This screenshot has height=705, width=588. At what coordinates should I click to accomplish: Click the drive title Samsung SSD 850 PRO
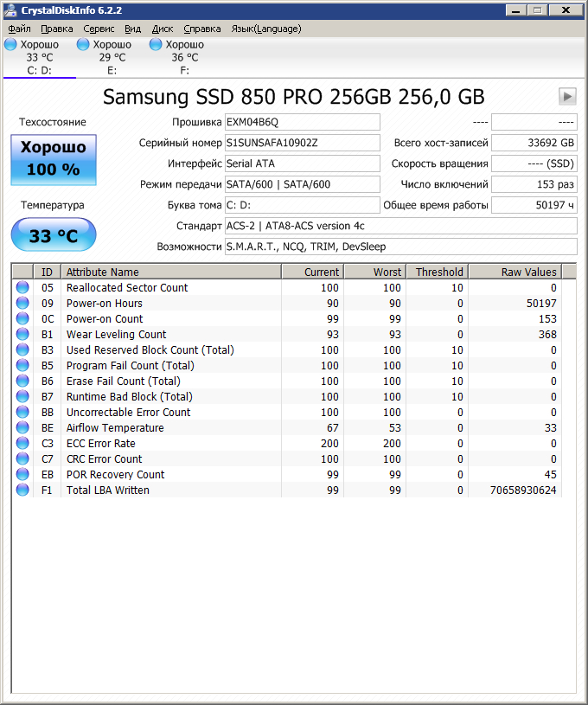pos(293,96)
